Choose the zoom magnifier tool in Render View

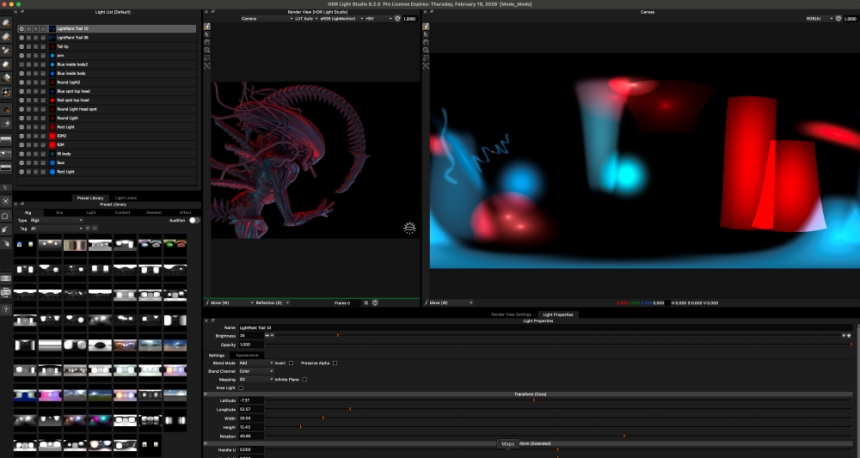click(x=207, y=50)
